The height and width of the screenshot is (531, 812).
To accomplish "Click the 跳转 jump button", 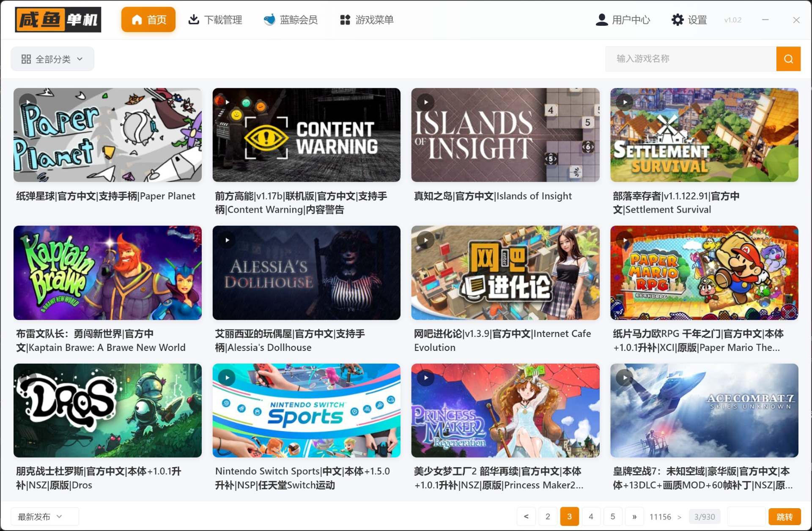I will coord(785,517).
